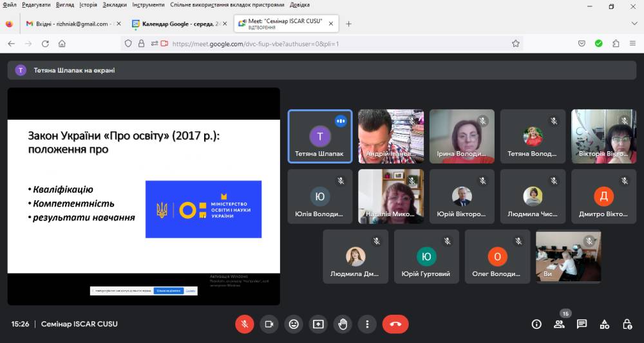Image resolution: width=644 pixels, height=343 pixels.
Task: Open the more options three-dot menu
Action: click(367, 324)
